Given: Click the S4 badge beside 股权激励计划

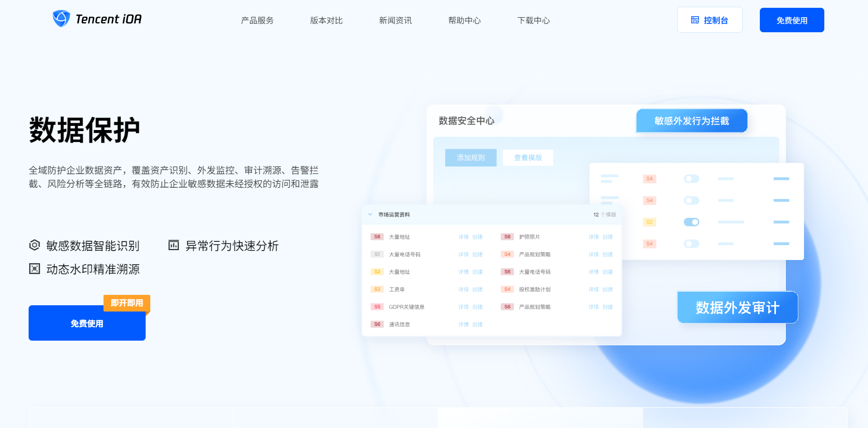Looking at the screenshot, I should coord(507,289).
